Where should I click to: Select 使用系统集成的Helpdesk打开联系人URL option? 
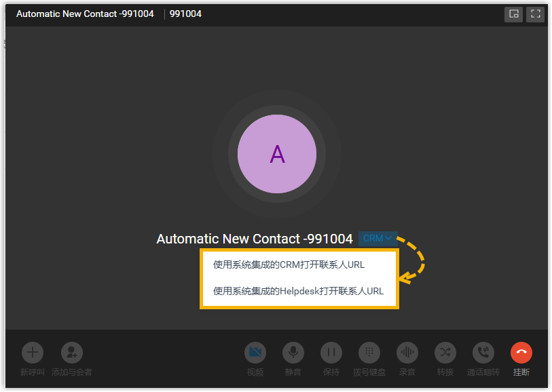[298, 292]
